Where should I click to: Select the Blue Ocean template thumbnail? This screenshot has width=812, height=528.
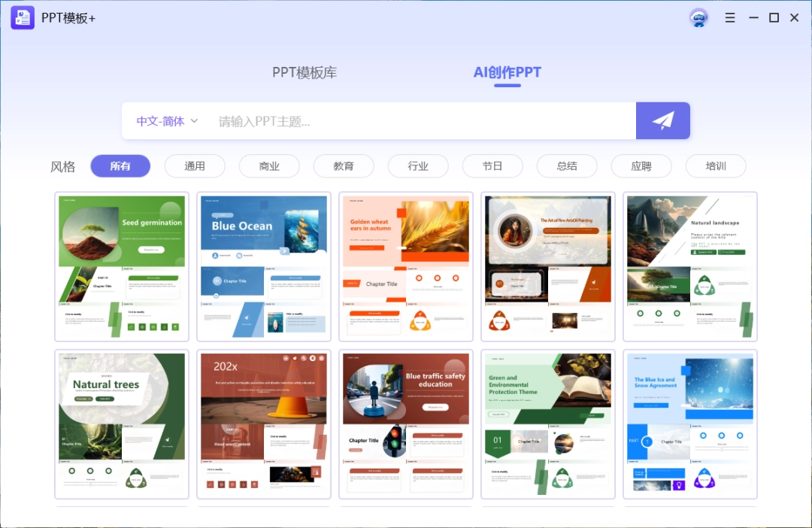[x=263, y=266]
